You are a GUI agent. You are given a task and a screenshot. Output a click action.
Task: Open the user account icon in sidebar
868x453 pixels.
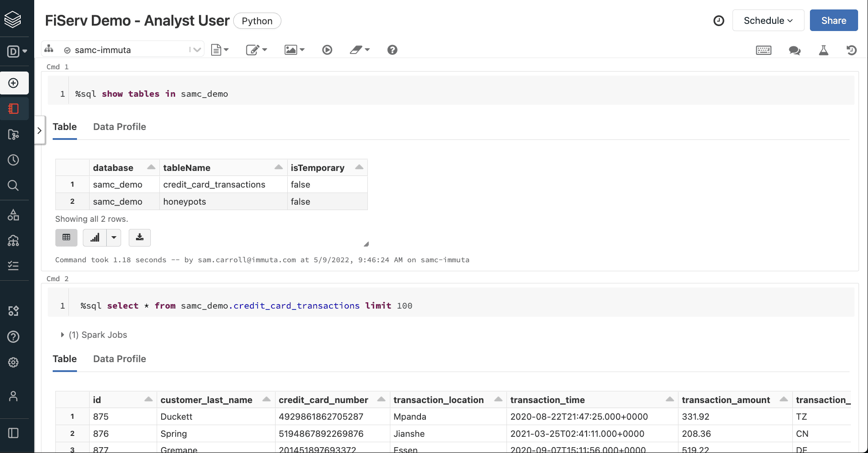click(x=14, y=396)
